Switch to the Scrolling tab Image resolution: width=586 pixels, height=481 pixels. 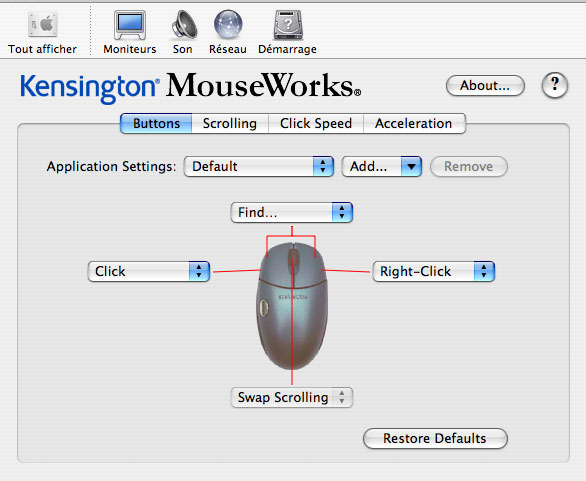tap(230, 123)
